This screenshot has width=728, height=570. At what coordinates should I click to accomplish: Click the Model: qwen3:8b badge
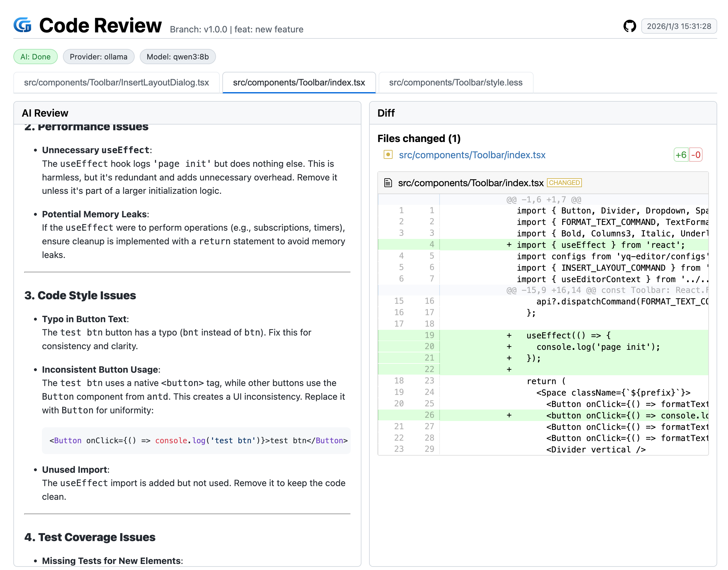tap(178, 57)
